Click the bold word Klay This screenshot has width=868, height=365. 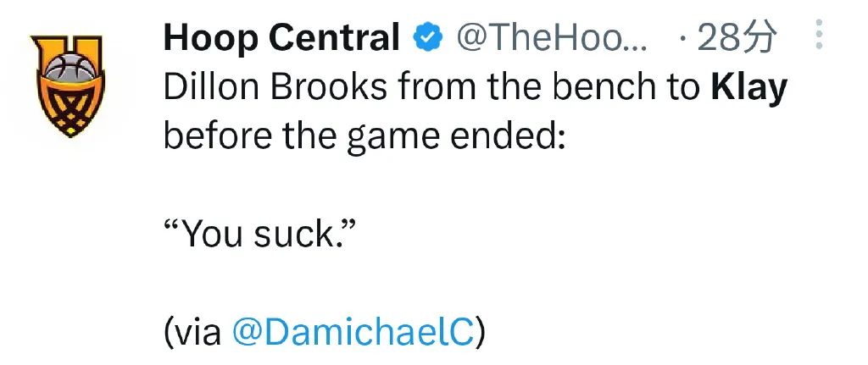tap(748, 88)
